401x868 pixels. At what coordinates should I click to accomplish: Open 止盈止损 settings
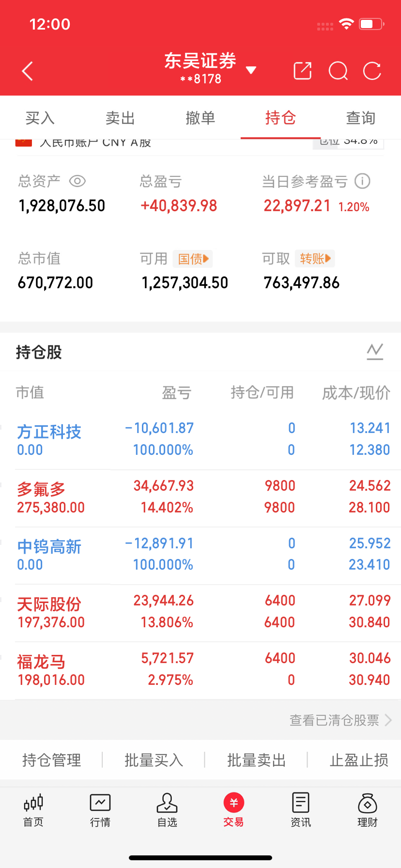(x=359, y=760)
